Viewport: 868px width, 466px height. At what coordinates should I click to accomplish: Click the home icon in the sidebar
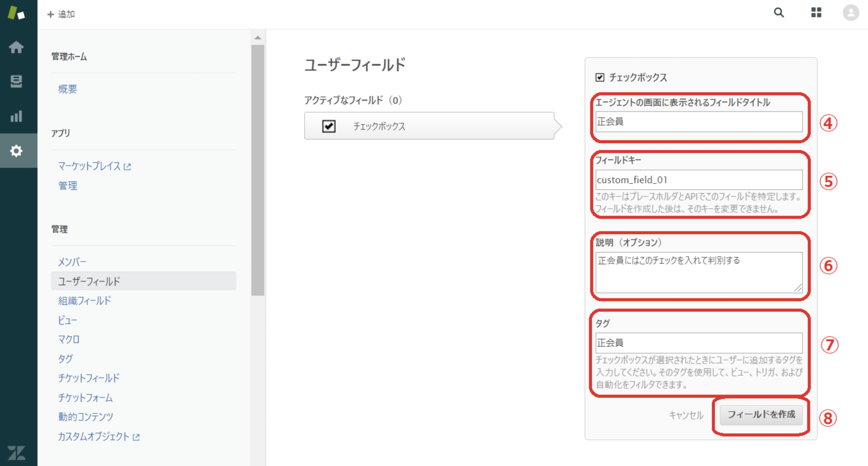(16, 48)
